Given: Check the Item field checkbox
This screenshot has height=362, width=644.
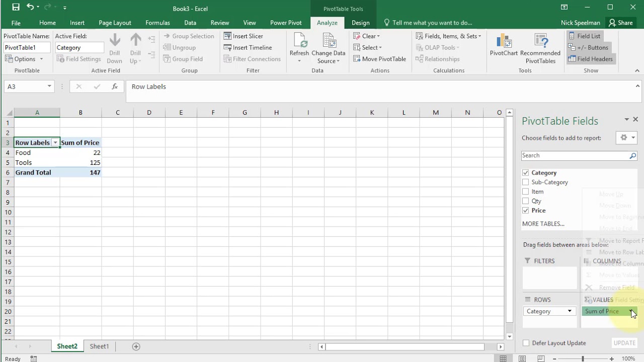Looking at the screenshot, I should coord(526,192).
